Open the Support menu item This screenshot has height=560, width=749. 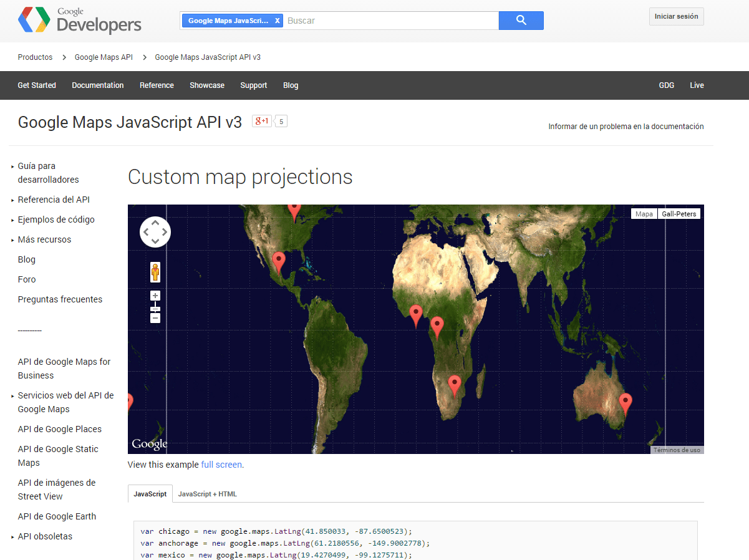pyautogui.click(x=254, y=85)
